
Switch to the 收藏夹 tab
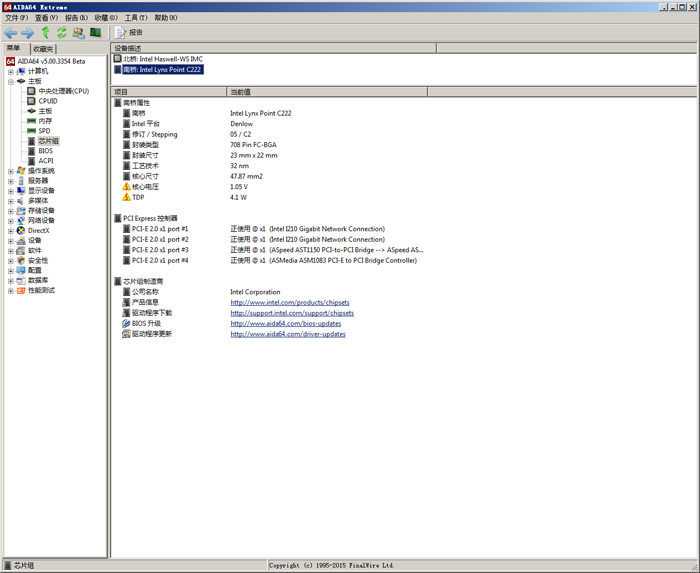pos(43,49)
